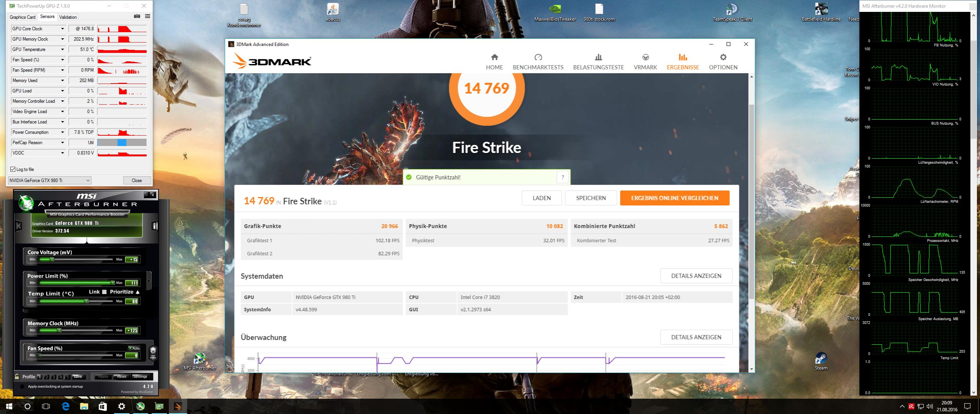Open the 3DMark Home section
The height and width of the screenshot is (414, 980).
click(x=494, y=62)
